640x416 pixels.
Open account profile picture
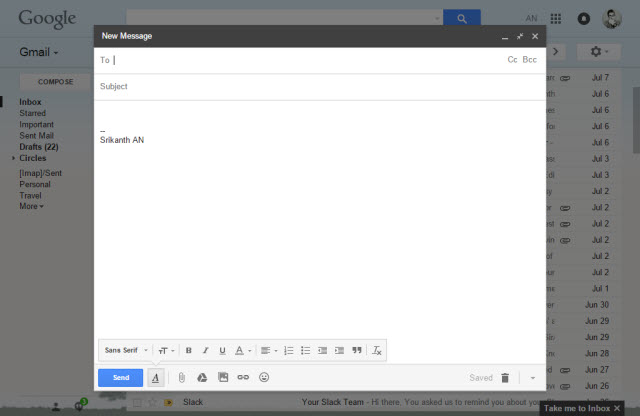click(x=611, y=18)
